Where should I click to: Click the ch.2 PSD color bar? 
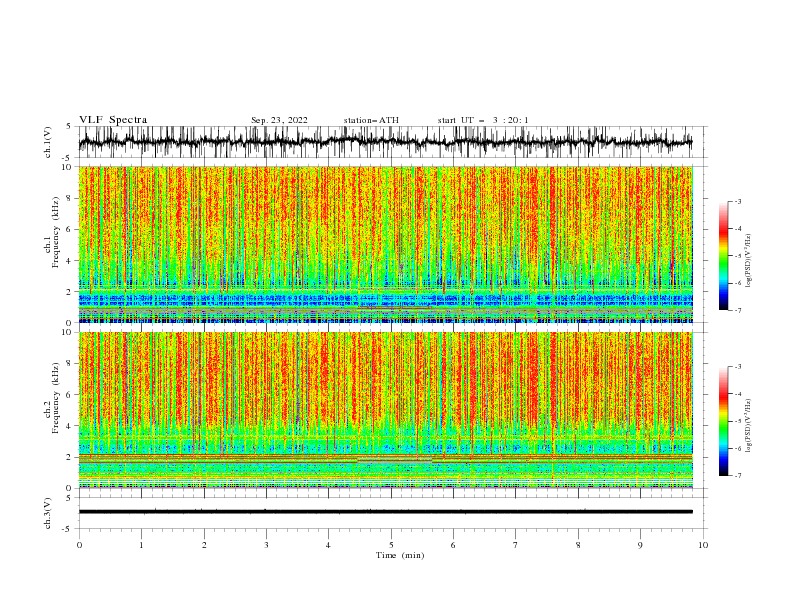pyautogui.click(x=723, y=421)
